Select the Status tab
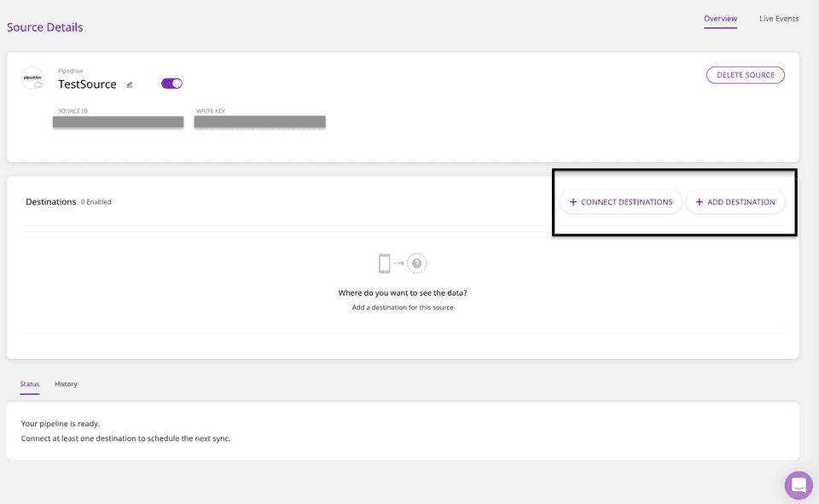 coord(30,384)
